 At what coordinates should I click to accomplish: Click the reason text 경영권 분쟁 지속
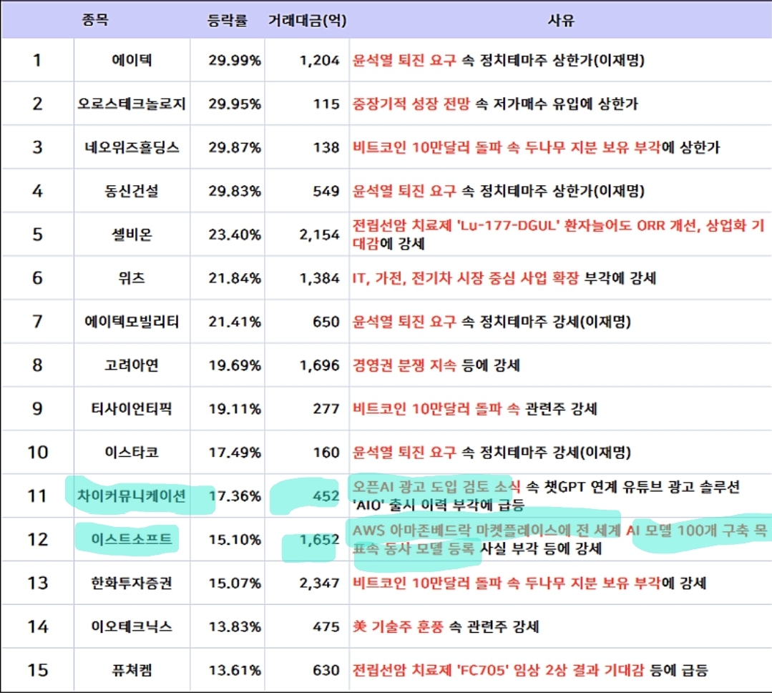(x=436, y=365)
